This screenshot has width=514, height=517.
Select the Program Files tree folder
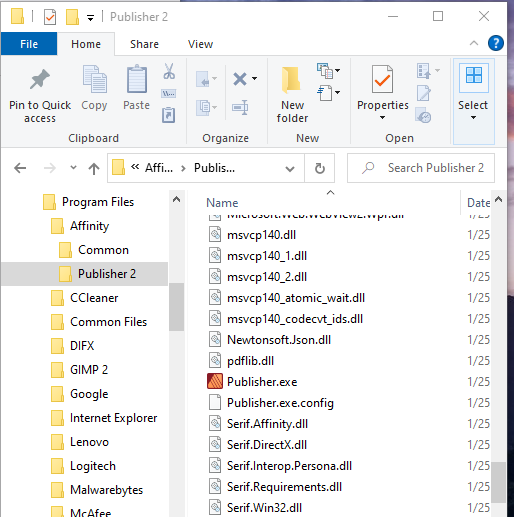(x=98, y=202)
